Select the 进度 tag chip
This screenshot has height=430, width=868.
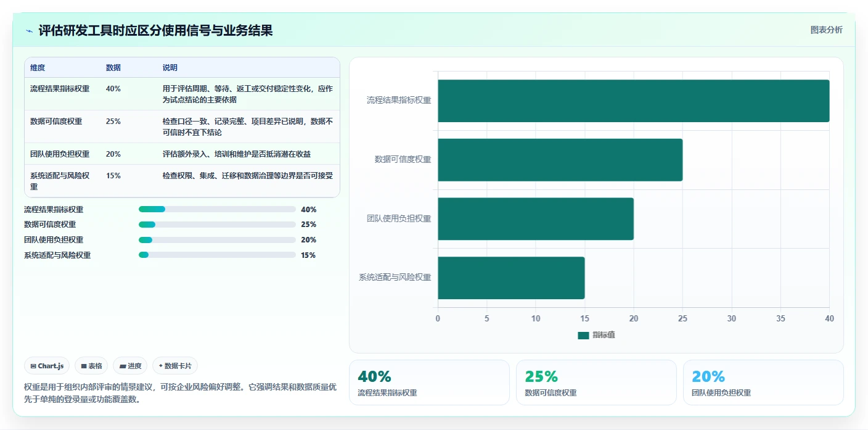point(130,366)
